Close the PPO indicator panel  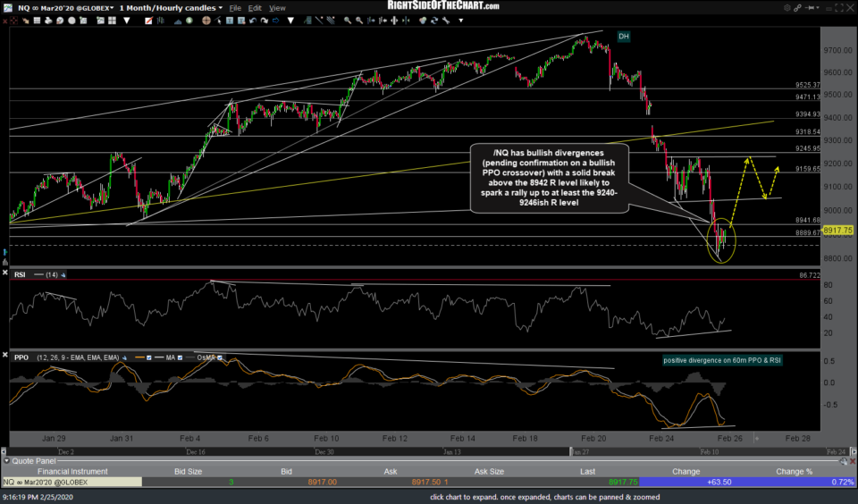[5, 355]
